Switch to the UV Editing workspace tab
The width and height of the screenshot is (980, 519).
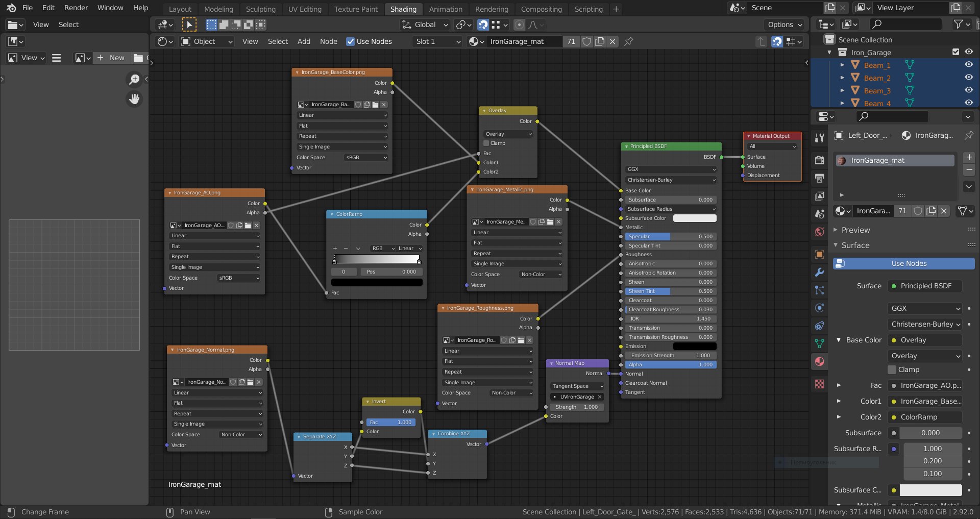click(x=305, y=9)
